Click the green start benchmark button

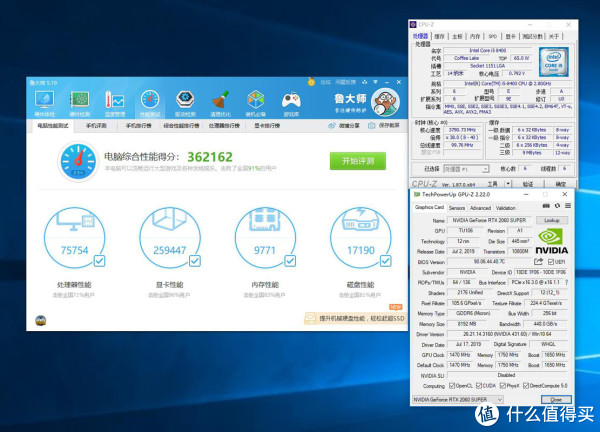click(358, 161)
